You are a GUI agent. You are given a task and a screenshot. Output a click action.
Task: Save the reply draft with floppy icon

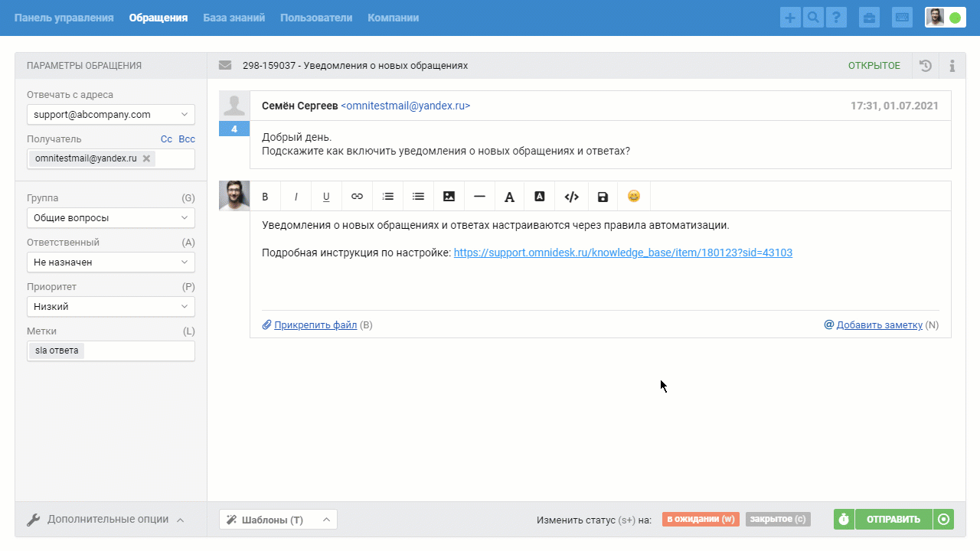603,197
